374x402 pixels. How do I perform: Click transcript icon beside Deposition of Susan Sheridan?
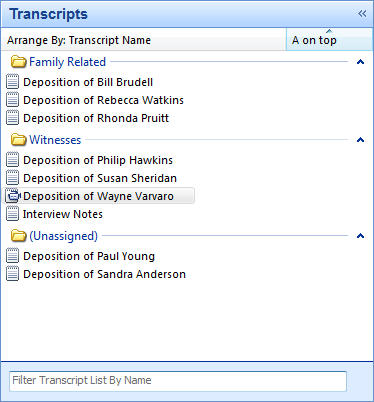(13, 178)
